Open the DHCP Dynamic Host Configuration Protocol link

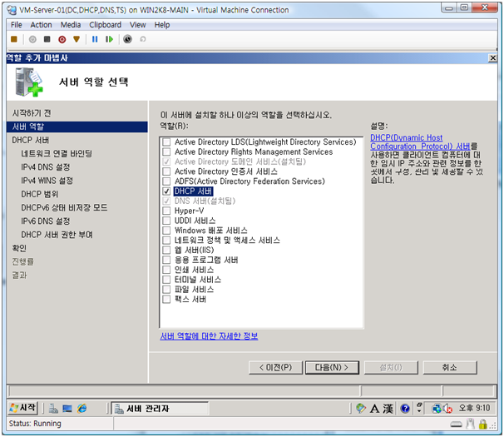tap(420, 142)
